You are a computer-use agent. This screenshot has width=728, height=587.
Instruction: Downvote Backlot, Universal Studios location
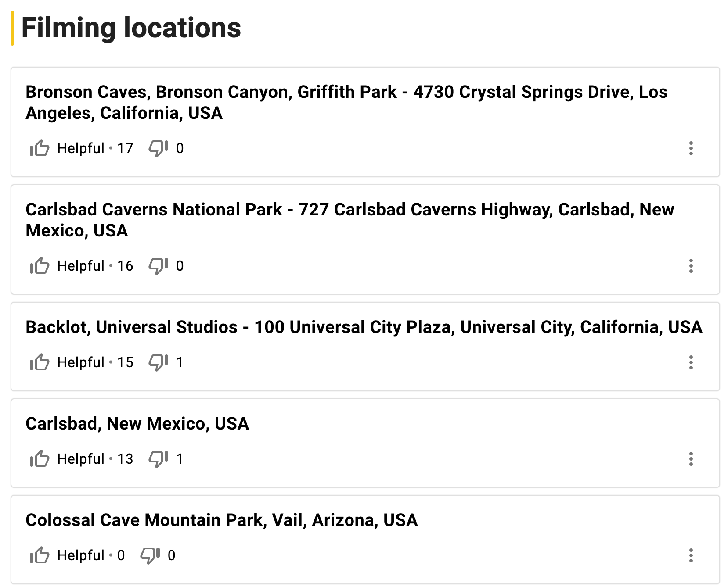158,362
